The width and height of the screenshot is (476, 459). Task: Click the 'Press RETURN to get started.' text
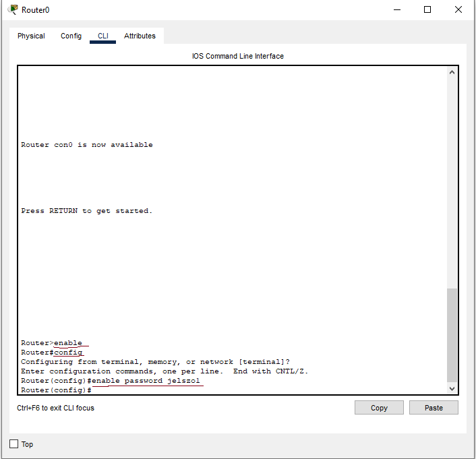tap(87, 211)
